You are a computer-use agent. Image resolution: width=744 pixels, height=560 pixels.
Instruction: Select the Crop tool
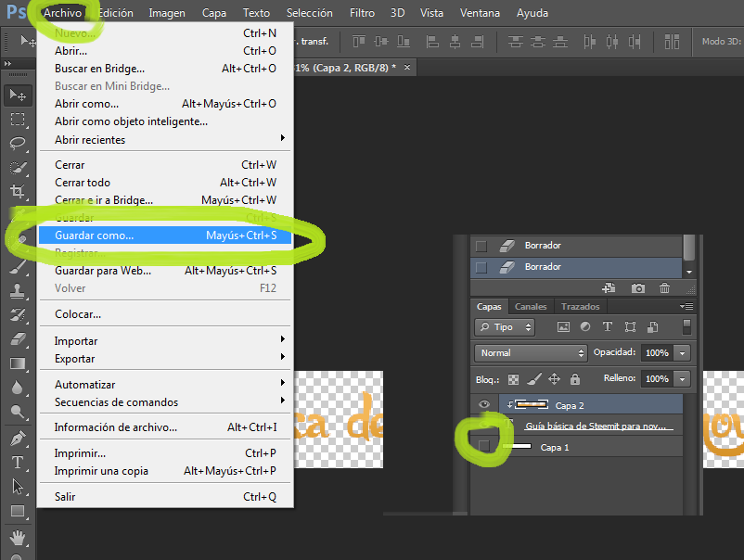[18, 192]
